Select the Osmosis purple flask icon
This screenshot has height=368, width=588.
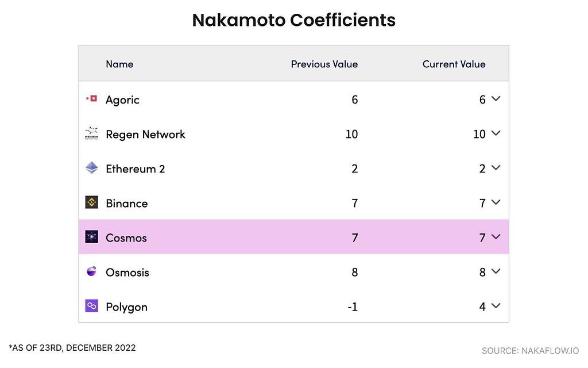[91, 271]
